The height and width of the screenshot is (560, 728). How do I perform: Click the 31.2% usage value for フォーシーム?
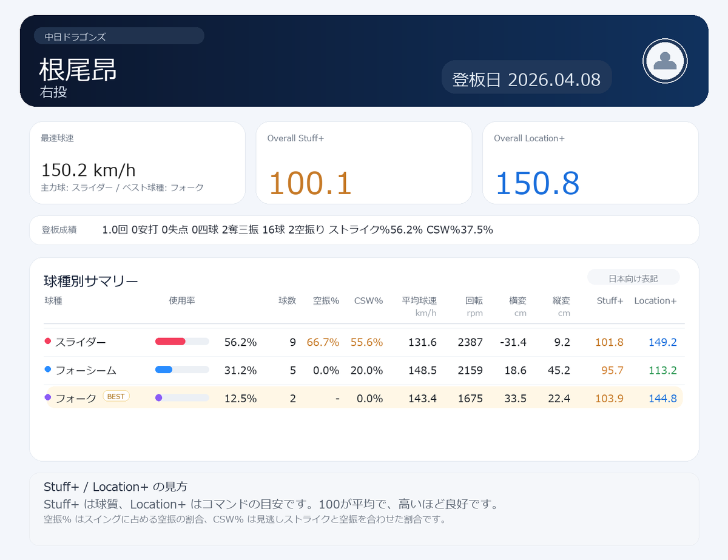click(x=240, y=370)
